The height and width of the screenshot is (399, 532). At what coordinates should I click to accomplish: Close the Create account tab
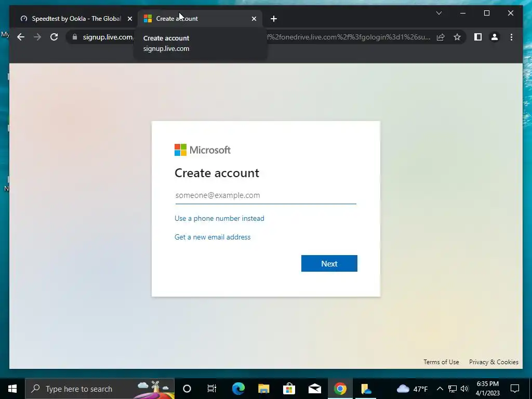click(254, 19)
